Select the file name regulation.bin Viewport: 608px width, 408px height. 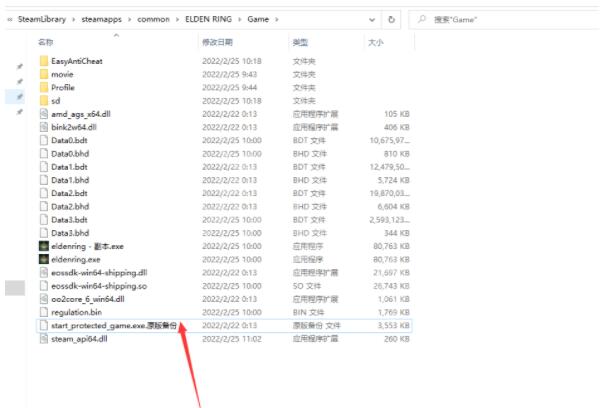76,312
